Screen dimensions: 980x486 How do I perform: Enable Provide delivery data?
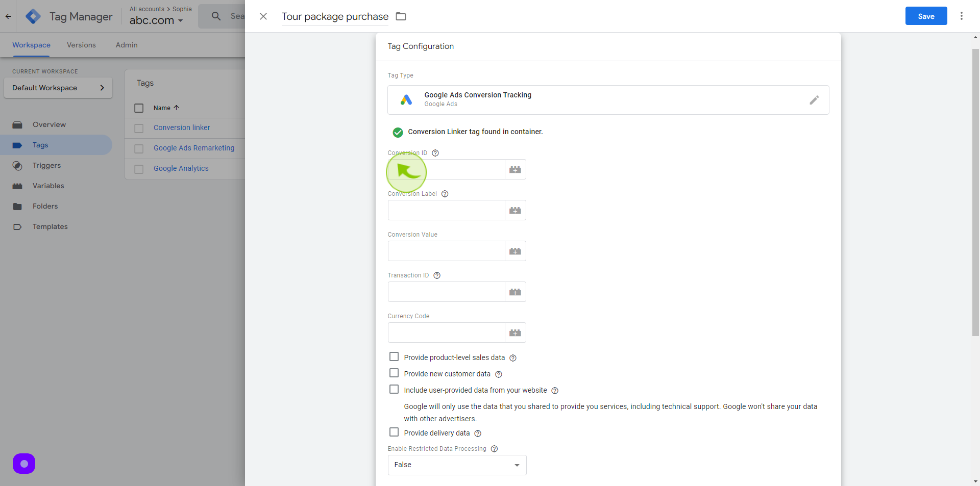tap(394, 432)
